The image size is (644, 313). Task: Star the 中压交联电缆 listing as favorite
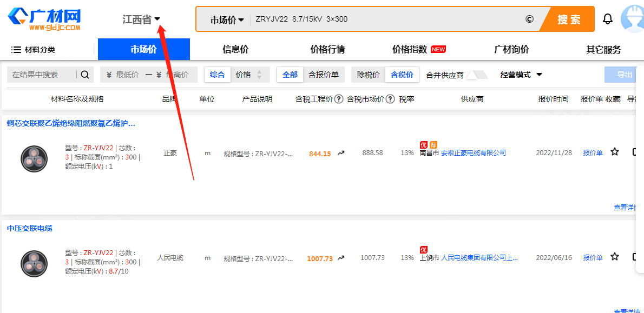[x=614, y=257]
